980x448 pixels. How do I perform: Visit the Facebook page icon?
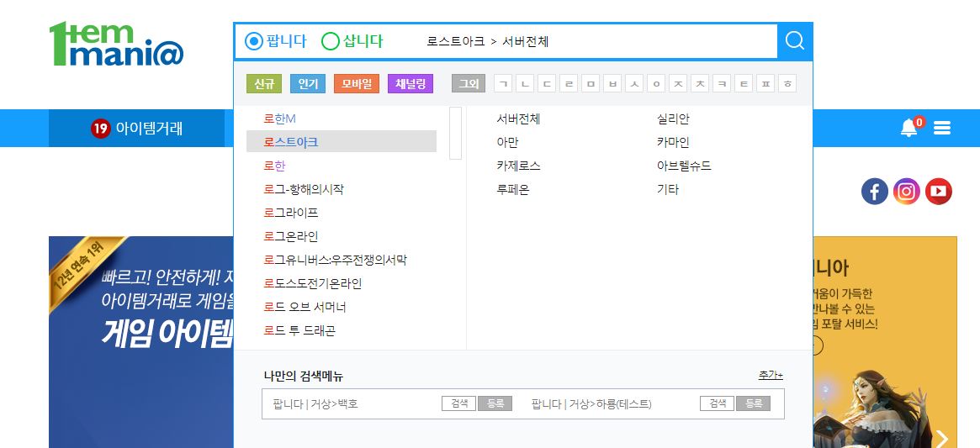pyautogui.click(x=874, y=191)
